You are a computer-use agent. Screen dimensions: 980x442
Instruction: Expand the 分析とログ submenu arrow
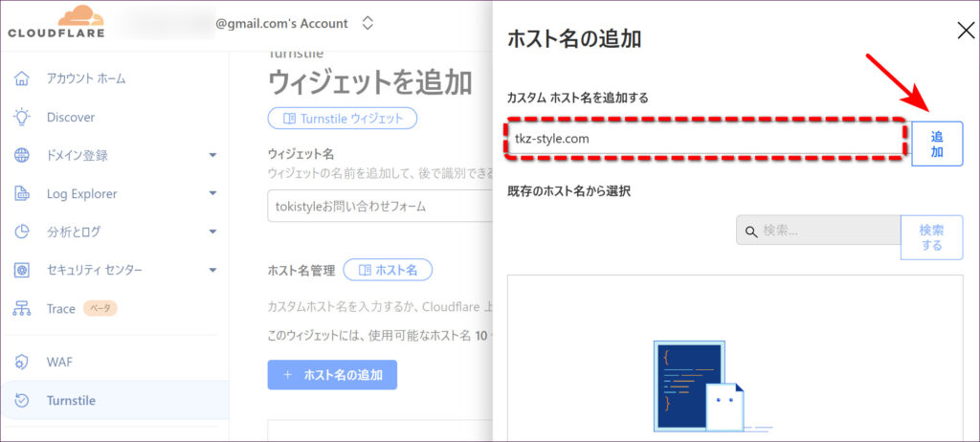(212, 232)
